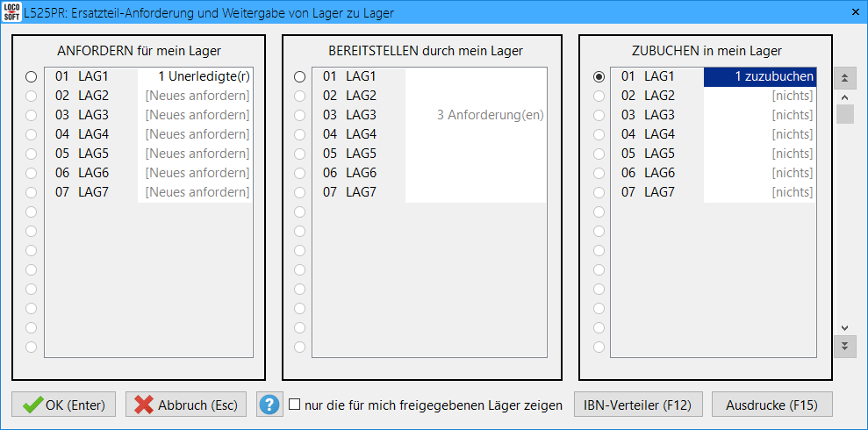Click row 05 LAG5 in ANFORDERN list
Image resolution: width=868 pixels, height=430 pixels.
[x=148, y=154]
